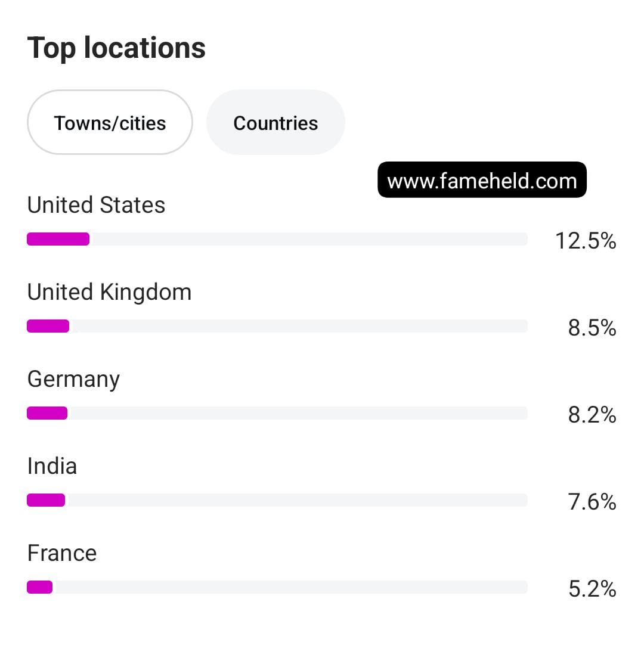Select the France country label
The width and height of the screenshot is (644, 661).
(62, 553)
